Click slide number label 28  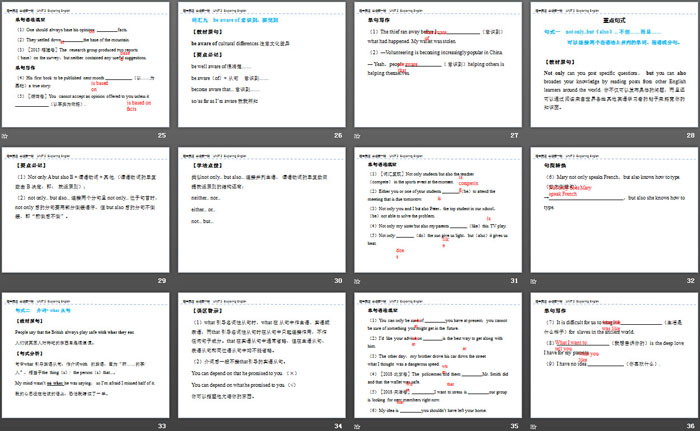point(691,135)
